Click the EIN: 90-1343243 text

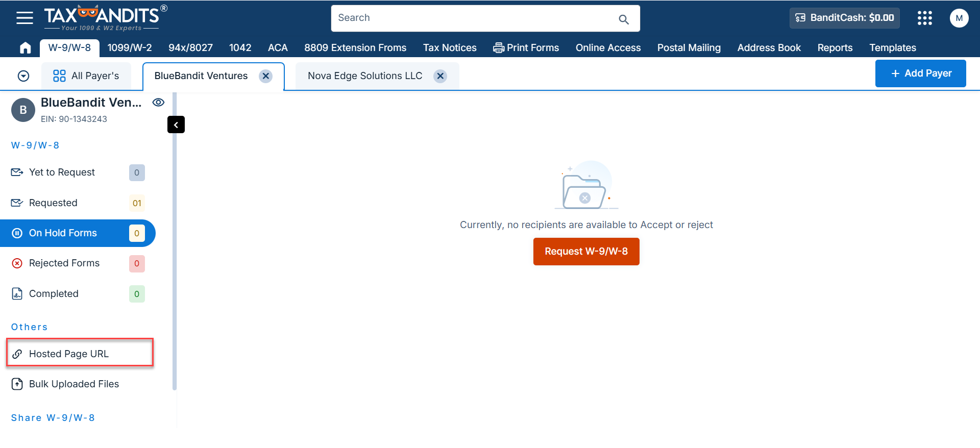(x=74, y=119)
